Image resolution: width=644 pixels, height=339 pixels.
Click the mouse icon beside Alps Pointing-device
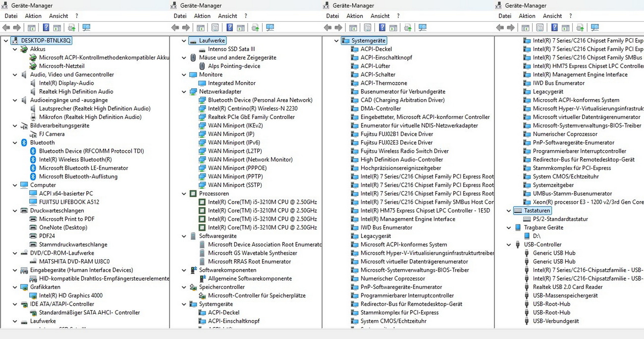202,66
